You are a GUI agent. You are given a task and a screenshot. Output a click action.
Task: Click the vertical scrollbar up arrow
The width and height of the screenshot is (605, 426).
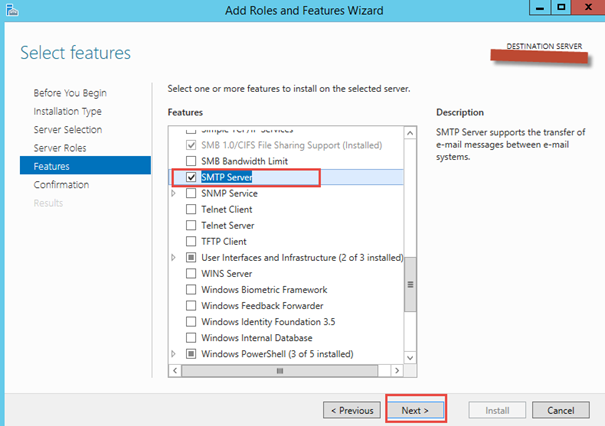click(x=410, y=131)
